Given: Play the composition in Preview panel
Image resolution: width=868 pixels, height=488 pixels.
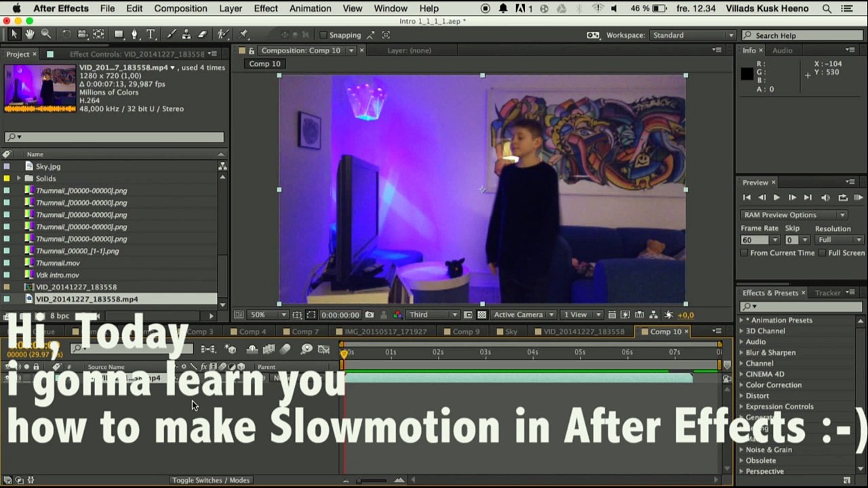Looking at the screenshot, I should 777,197.
